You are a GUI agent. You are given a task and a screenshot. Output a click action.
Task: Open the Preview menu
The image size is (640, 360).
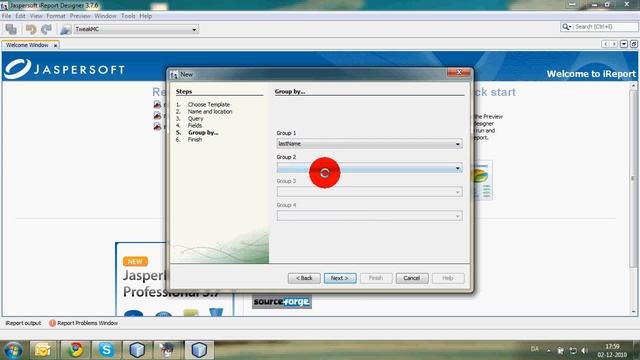80,16
